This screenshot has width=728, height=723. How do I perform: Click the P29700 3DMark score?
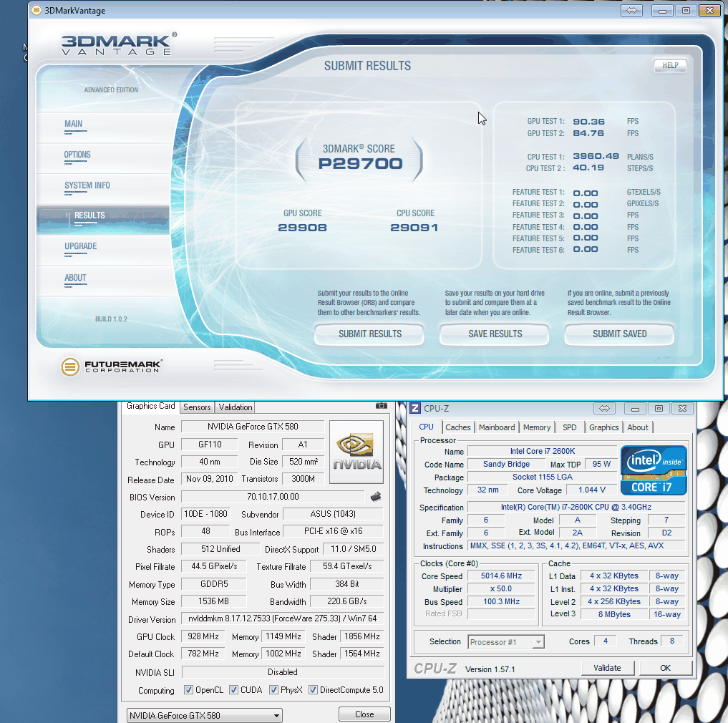point(360,163)
